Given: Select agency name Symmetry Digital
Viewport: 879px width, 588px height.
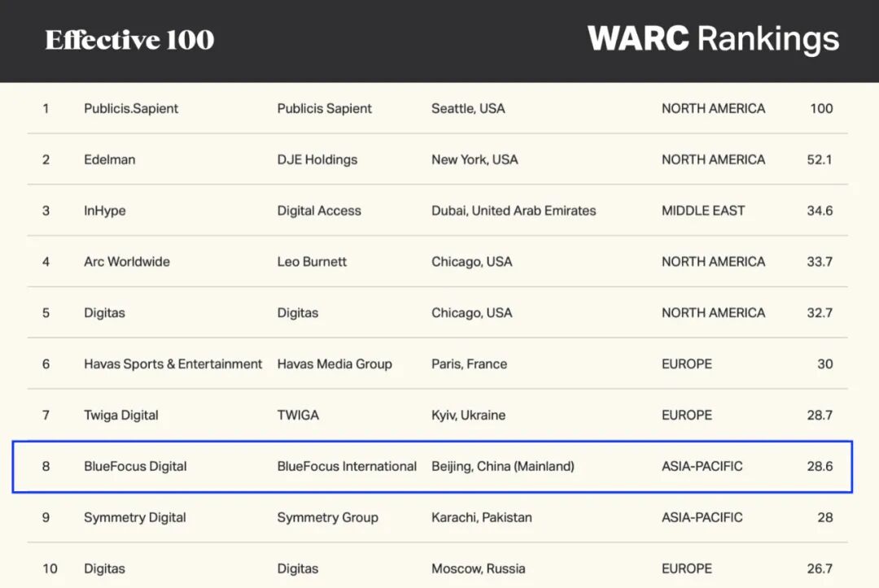Looking at the screenshot, I should point(134,517).
